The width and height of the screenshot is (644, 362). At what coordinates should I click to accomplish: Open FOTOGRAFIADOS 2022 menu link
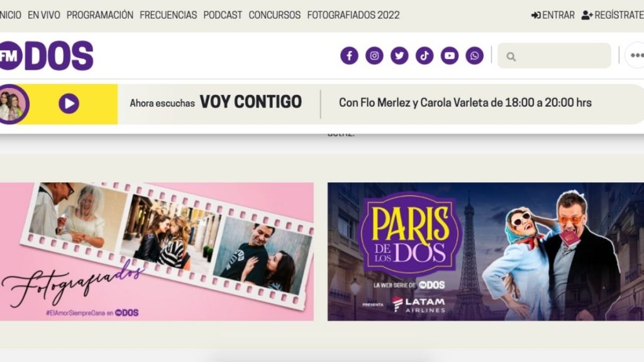(353, 15)
